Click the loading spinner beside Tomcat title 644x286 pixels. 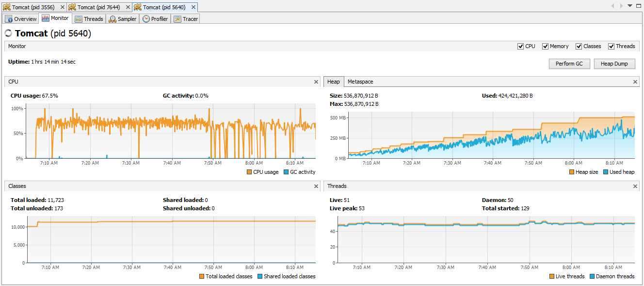tap(8, 34)
